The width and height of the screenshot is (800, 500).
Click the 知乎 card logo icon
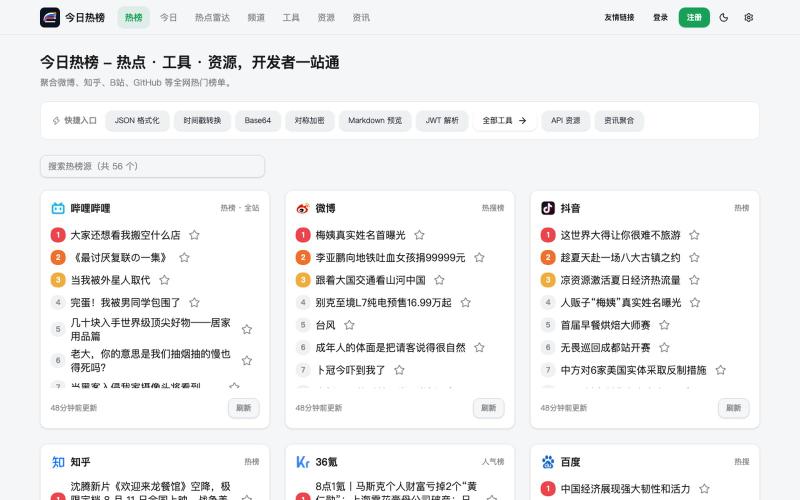coord(58,462)
